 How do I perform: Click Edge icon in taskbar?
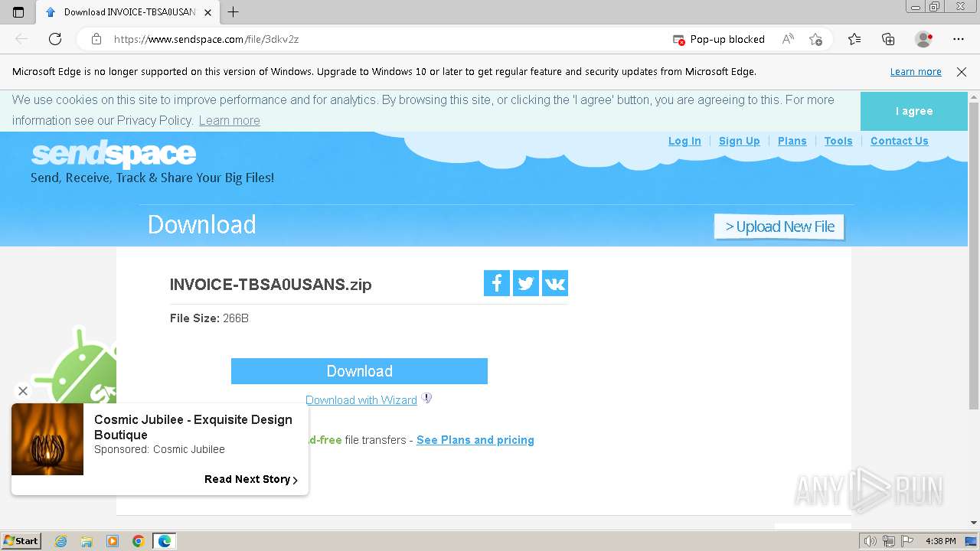click(164, 541)
